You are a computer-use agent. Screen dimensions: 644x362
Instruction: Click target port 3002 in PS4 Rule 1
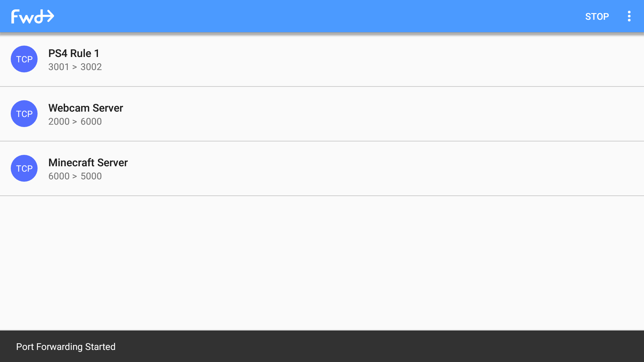click(x=91, y=67)
